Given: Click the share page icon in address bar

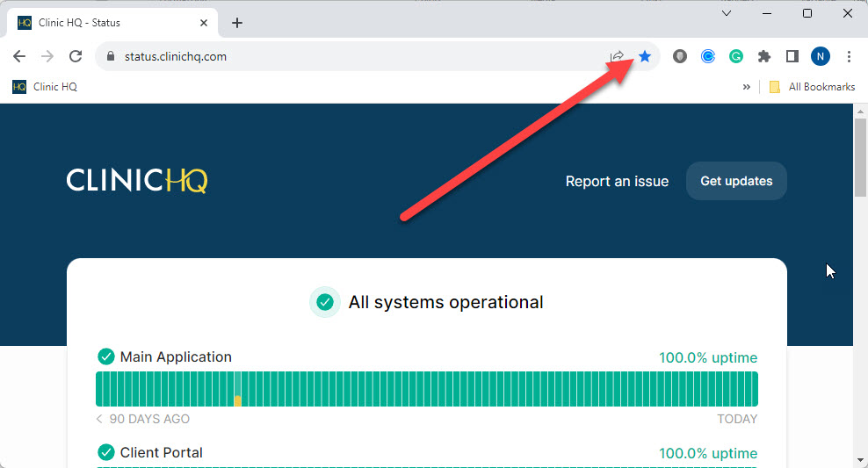Looking at the screenshot, I should click(x=617, y=56).
